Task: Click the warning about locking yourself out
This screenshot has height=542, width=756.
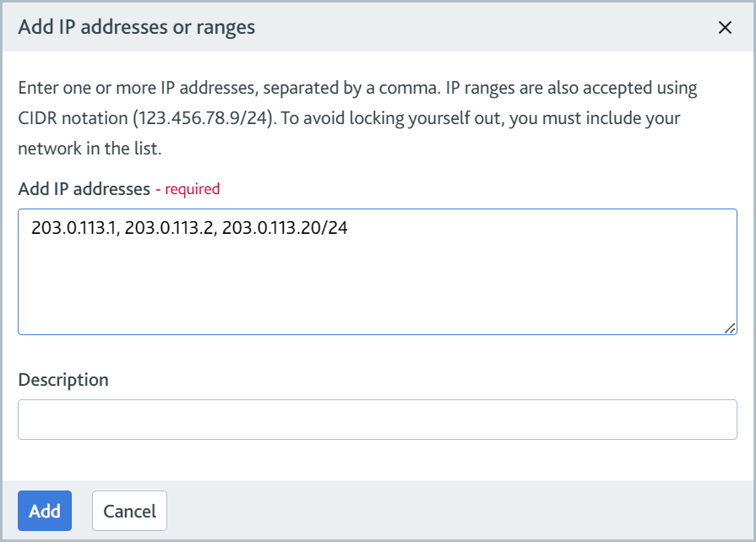Action: pyautogui.click(x=473, y=117)
